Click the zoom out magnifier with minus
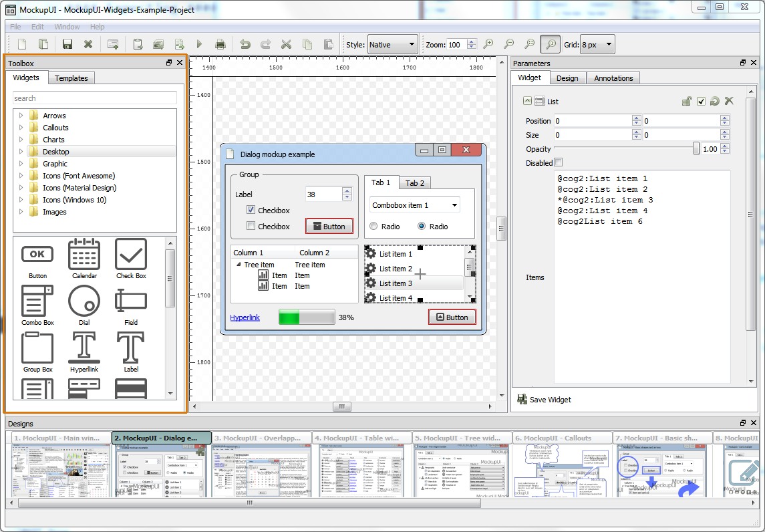Screen dimensions: 765x532 tap(508, 44)
